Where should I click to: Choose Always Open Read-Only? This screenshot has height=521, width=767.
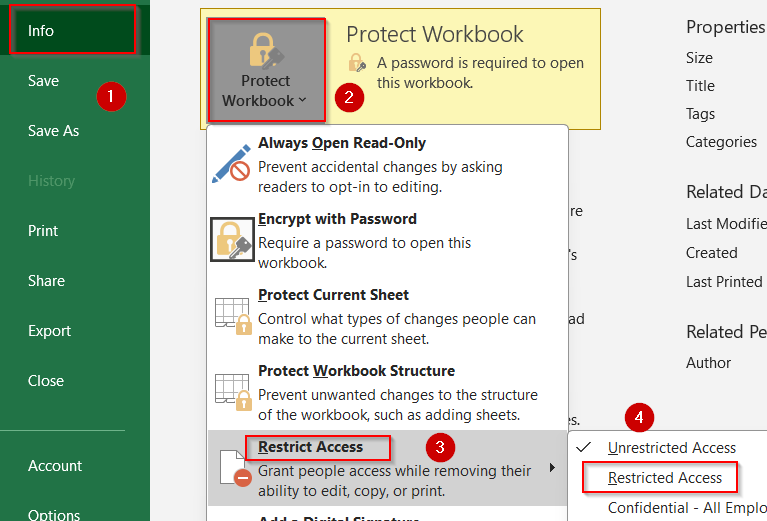tap(386, 164)
